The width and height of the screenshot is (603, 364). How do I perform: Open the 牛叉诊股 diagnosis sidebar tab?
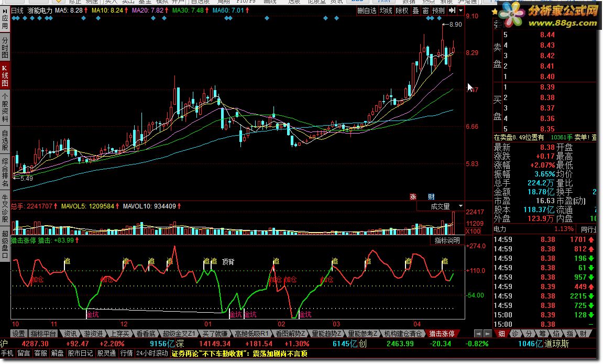(5, 209)
